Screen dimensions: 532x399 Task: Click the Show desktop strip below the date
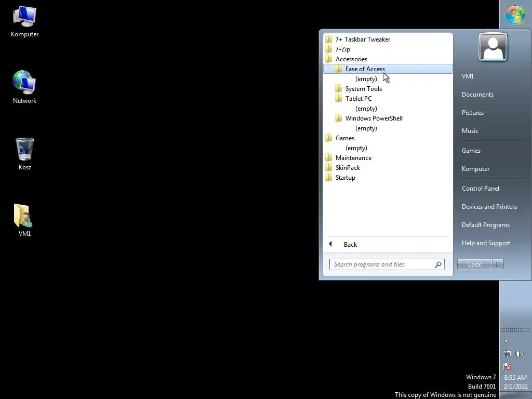[x=515, y=395]
